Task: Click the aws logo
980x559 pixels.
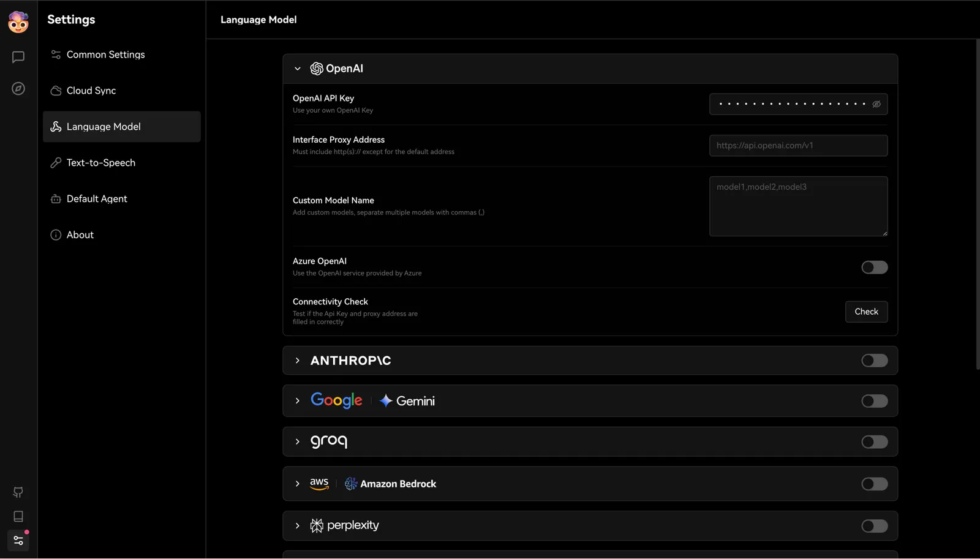Action: click(x=319, y=484)
